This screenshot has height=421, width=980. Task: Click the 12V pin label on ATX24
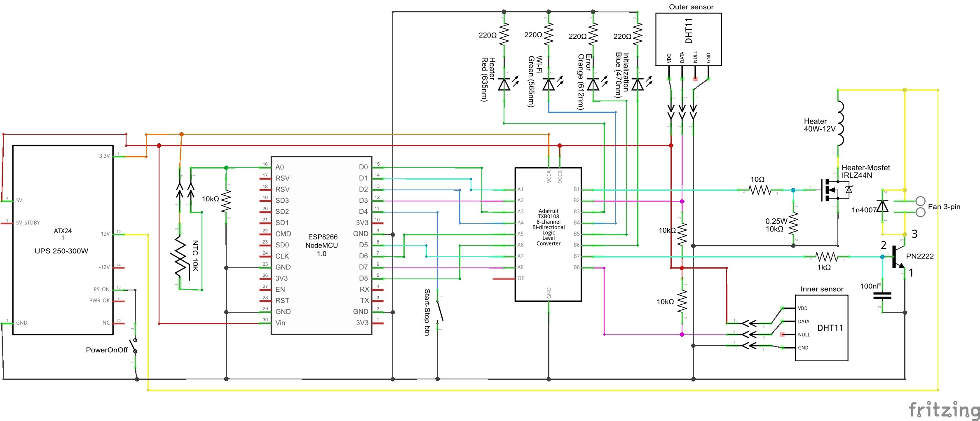(x=105, y=234)
